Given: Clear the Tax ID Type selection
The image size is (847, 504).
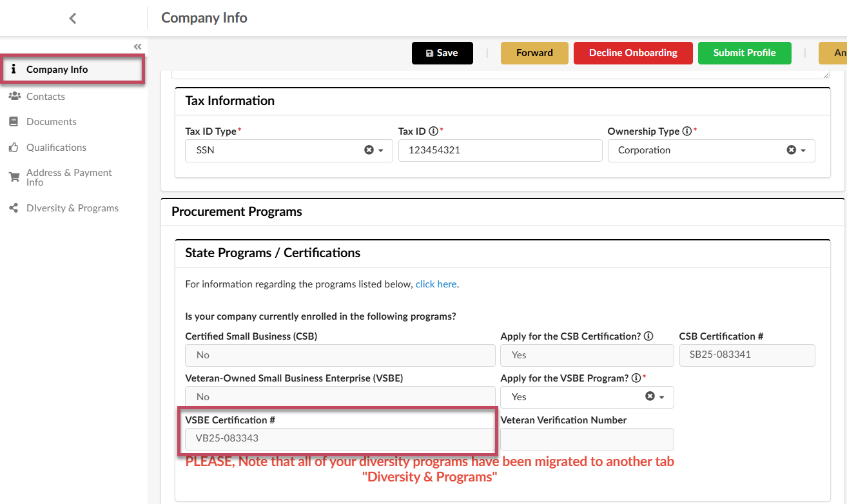Looking at the screenshot, I should pos(369,150).
